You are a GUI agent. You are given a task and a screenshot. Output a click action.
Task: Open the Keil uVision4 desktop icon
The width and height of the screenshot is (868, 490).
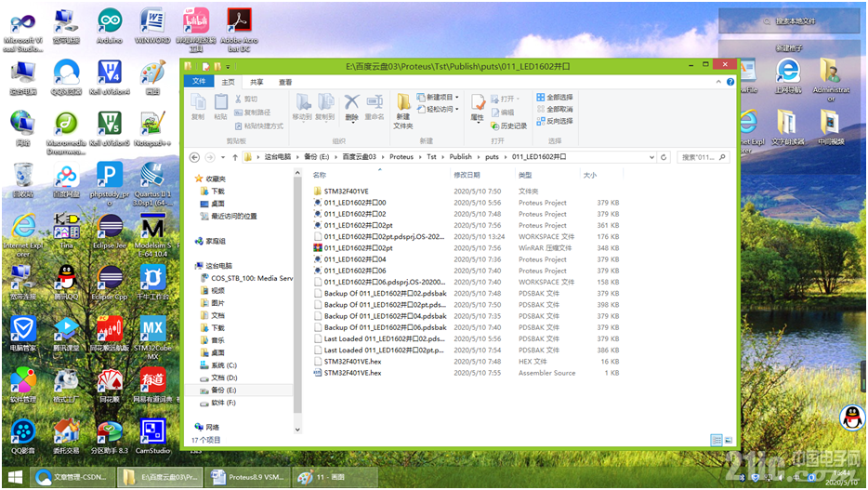(x=110, y=78)
